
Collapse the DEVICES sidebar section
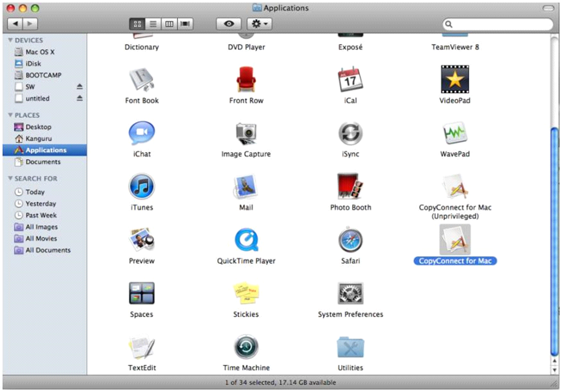click(x=11, y=40)
